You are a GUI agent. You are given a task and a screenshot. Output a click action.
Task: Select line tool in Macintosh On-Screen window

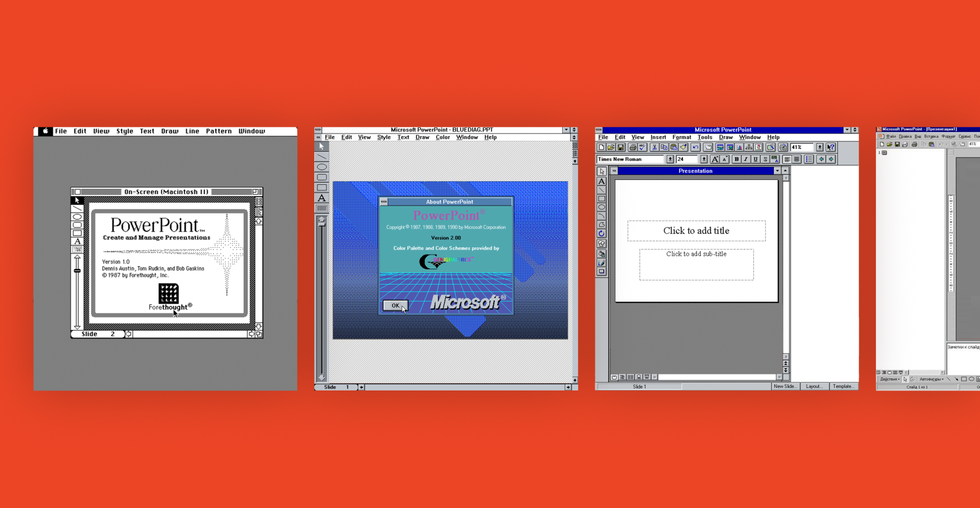(77, 209)
